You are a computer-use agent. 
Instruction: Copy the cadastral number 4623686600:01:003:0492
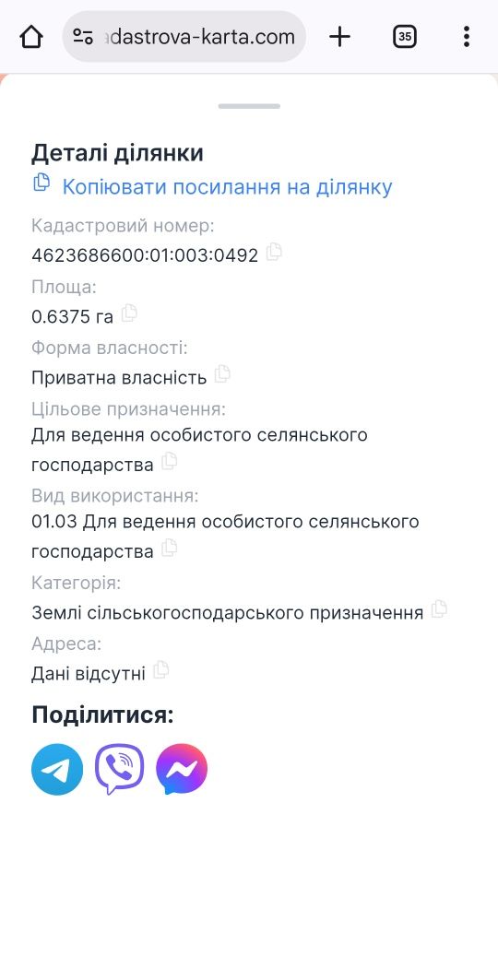pos(274,253)
